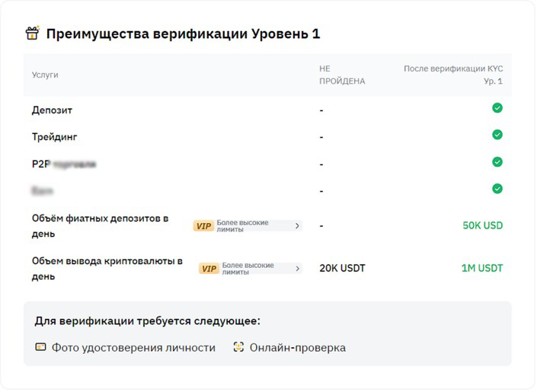Click the 20K USDT unverified limit
Screen dimensions: 537x392
342,269
